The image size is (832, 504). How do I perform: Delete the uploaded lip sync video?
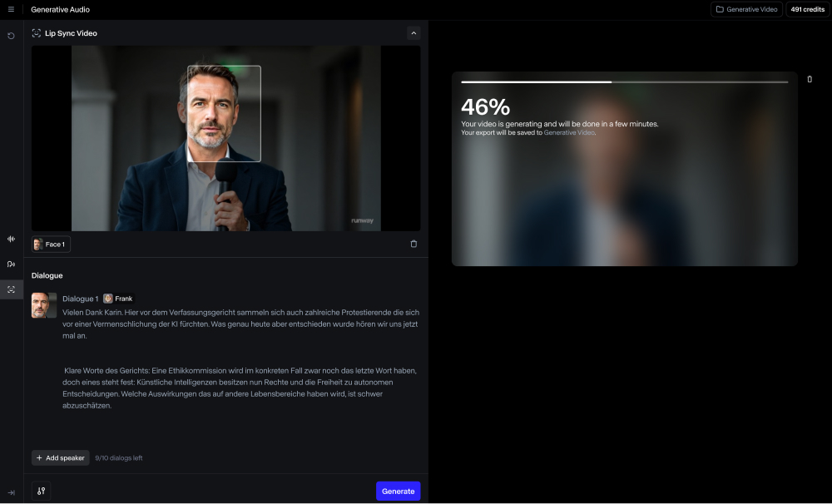coord(414,244)
